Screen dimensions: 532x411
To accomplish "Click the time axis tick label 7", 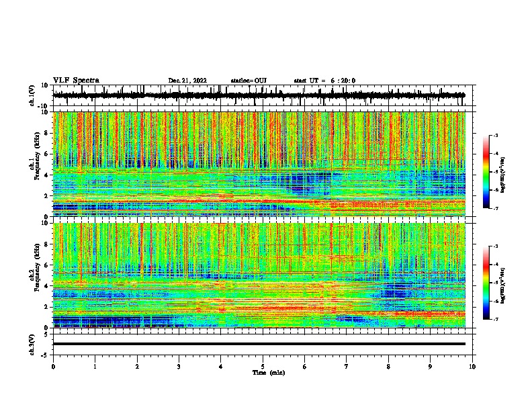I will [347, 367].
